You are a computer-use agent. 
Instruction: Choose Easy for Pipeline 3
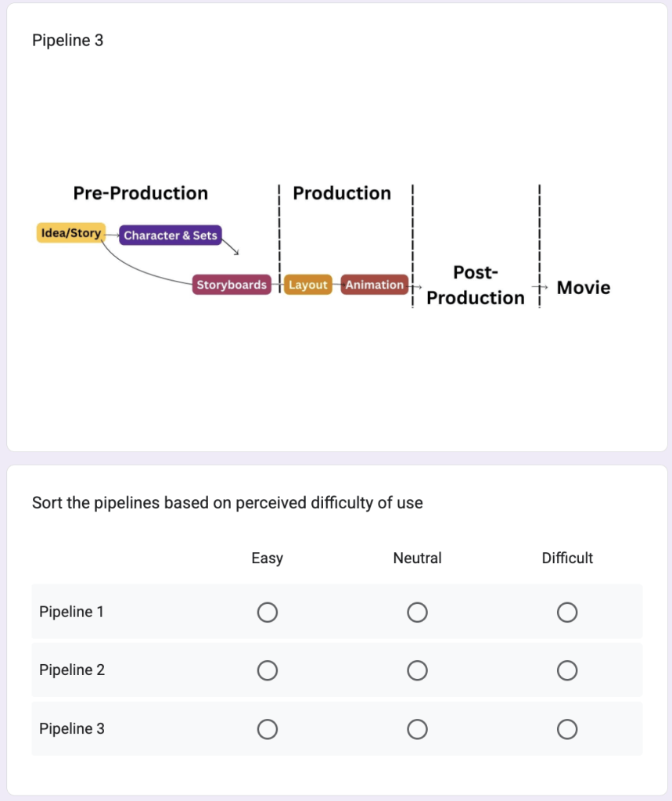[x=268, y=729]
